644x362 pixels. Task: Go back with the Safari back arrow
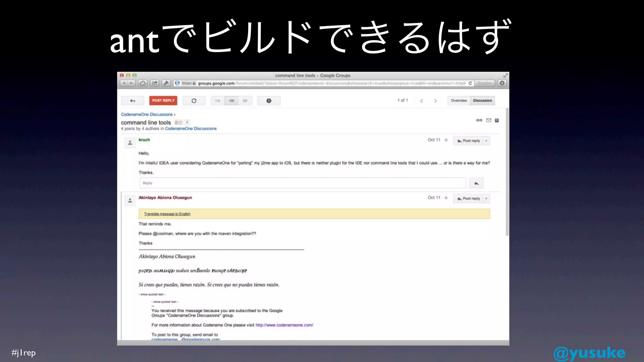point(124,83)
